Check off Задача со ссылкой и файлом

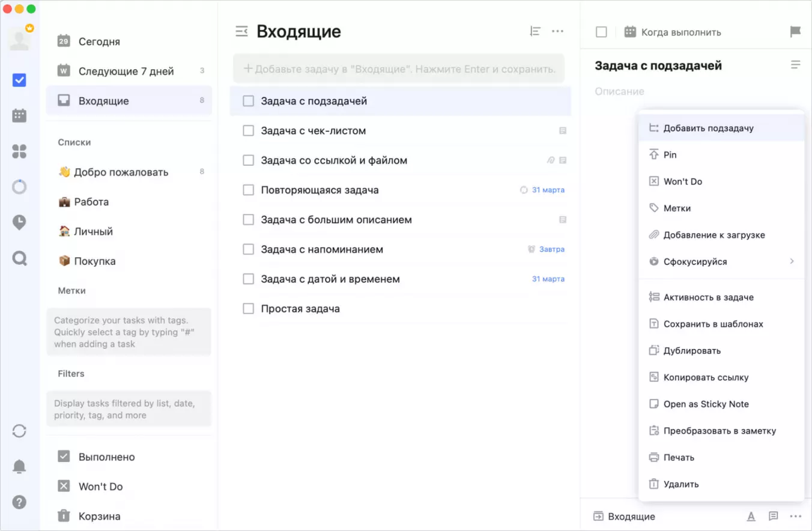248,160
